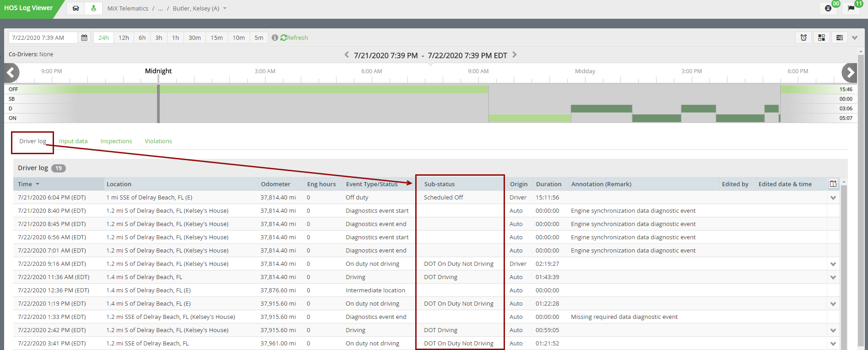Screen dimensions: 868x350
Task: Open the Driver log tab
Action: (x=33, y=141)
